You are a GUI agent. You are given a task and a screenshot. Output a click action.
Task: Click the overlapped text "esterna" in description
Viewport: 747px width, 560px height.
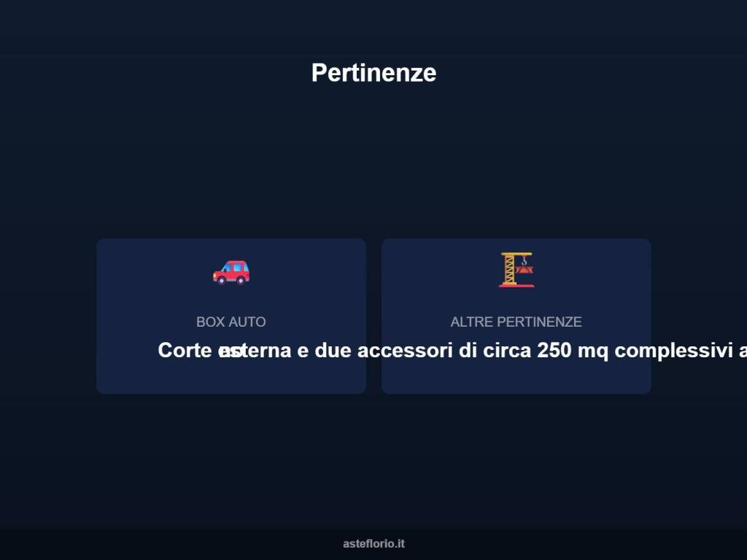[x=255, y=351]
